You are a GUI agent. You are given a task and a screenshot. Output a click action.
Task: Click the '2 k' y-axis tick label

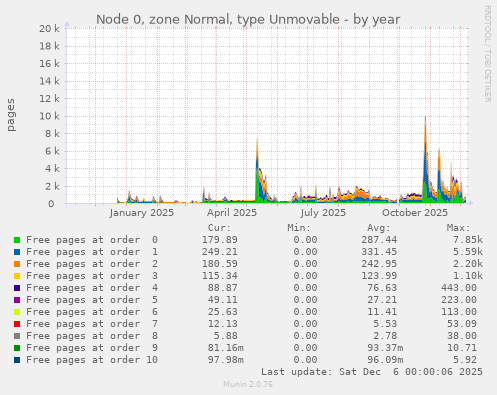(x=52, y=186)
